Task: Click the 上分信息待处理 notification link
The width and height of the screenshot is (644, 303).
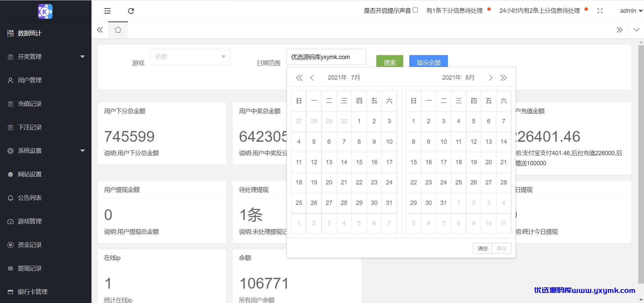Action: click(540, 11)
